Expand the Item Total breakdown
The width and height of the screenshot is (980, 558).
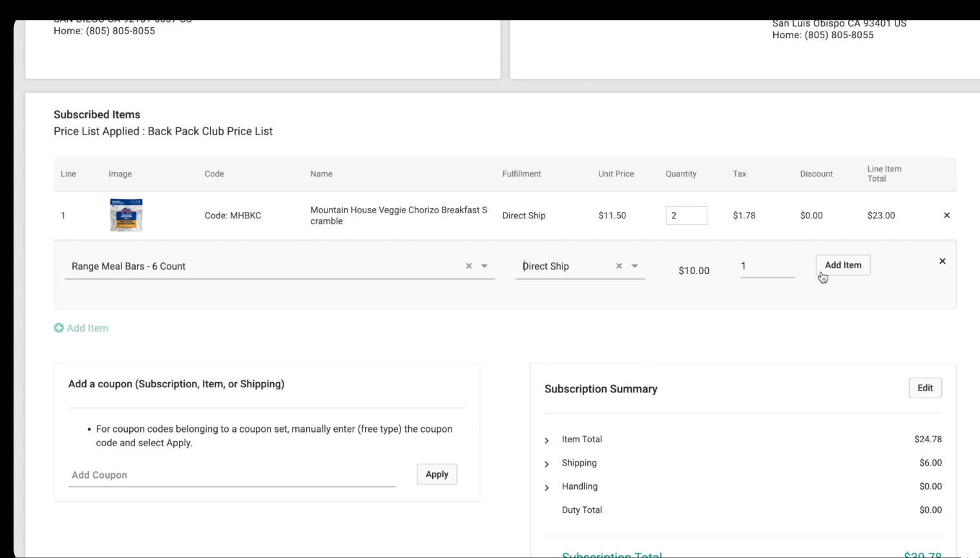[547, 440]
